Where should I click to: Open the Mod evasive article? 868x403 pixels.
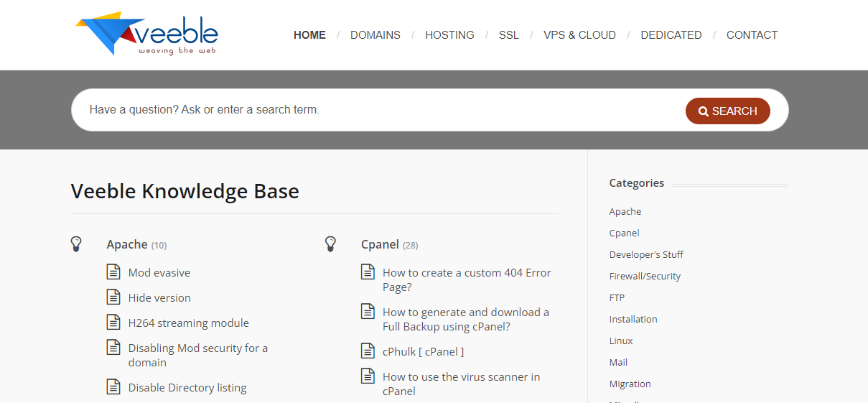click(x=159, y=273)
